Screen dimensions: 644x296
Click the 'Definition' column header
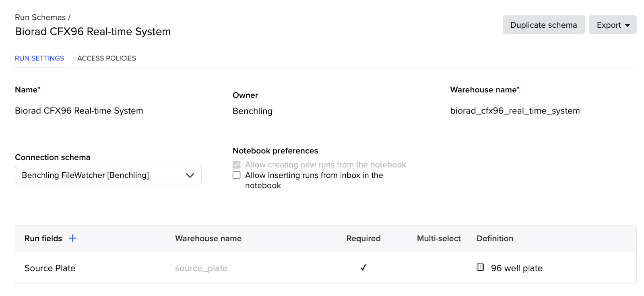pyautogui.click(x=495, y=238)
